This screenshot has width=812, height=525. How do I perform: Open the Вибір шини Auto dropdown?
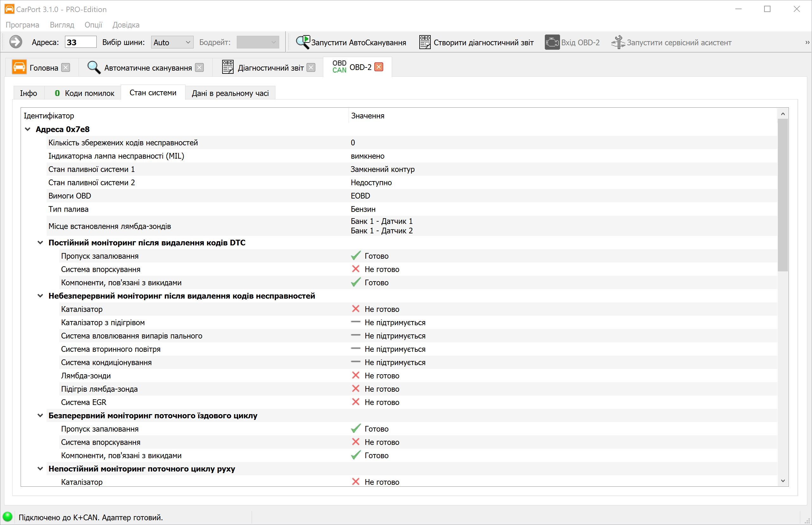tap(172, 42)
